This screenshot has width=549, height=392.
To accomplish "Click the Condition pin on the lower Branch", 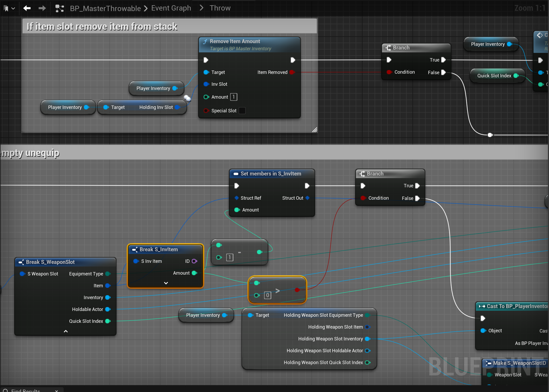I will pyautogui.click(x=363, y=198).
